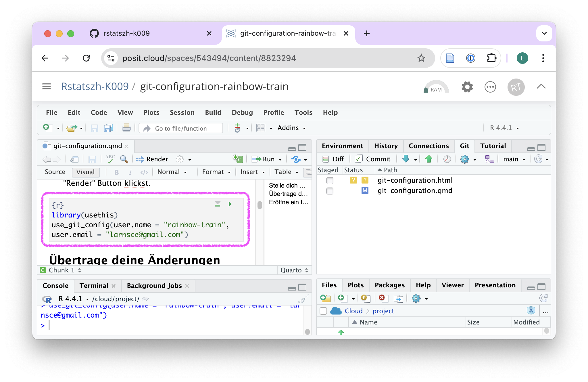588x382 pixels.
Task: Switch to the Environment tab
Action: click(x=342, y=146)
